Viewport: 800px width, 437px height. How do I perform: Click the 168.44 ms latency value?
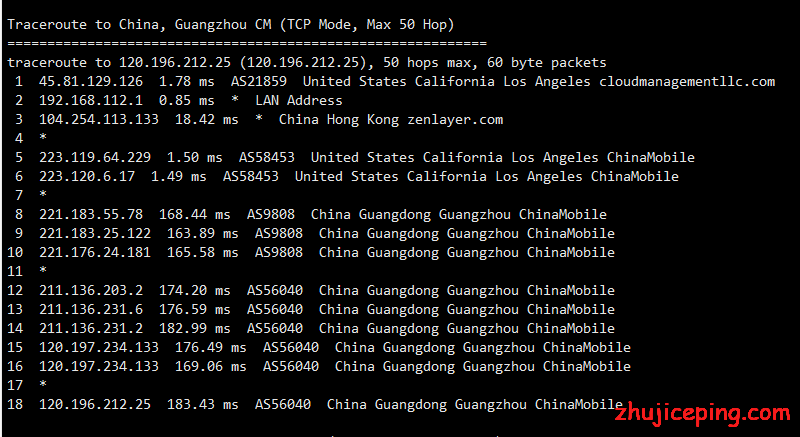pos(194,215)
